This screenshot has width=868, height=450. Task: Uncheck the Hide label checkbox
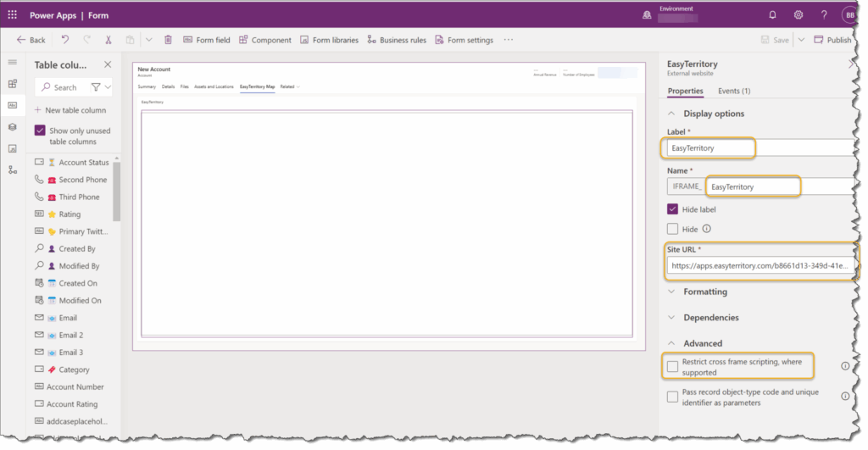[672, 209]
